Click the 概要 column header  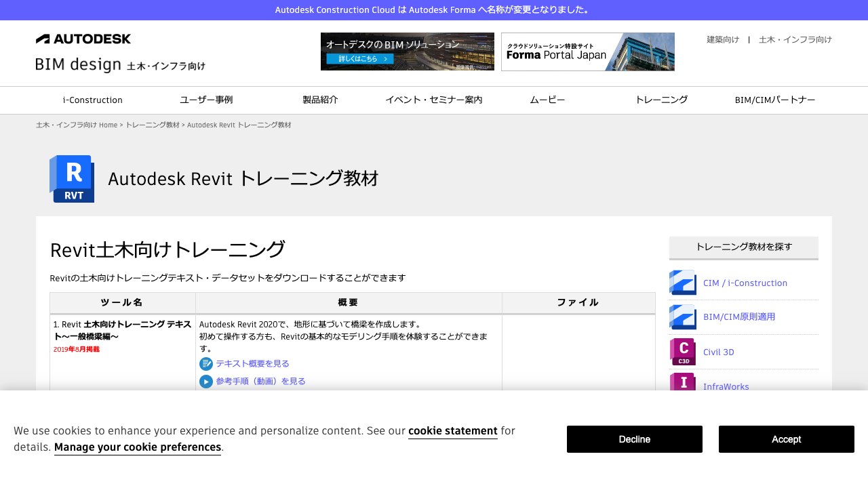tap(349, 302)
